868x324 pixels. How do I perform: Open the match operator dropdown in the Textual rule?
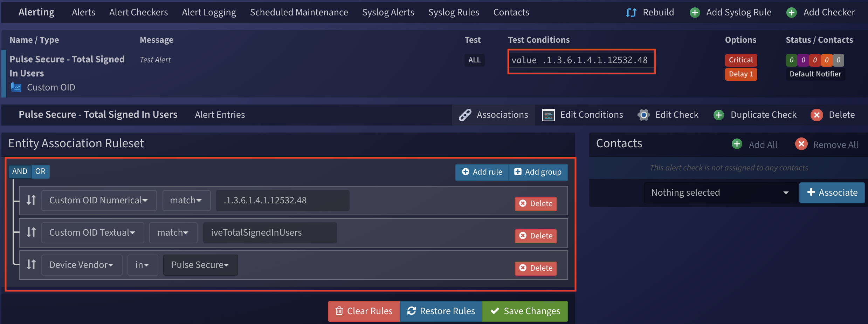pyautogui.click(x=173, y=232)
